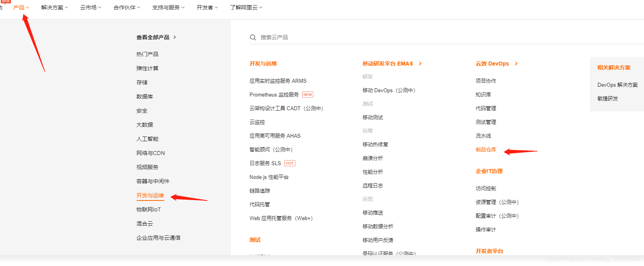Click chevron beside 云效 DevOps

coord(516,64)
